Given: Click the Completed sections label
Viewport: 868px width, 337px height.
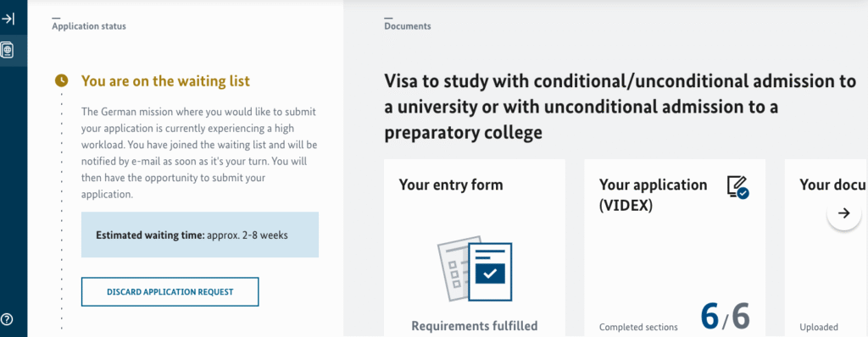Looking at the screenshot, I should [x=638, y=327].
